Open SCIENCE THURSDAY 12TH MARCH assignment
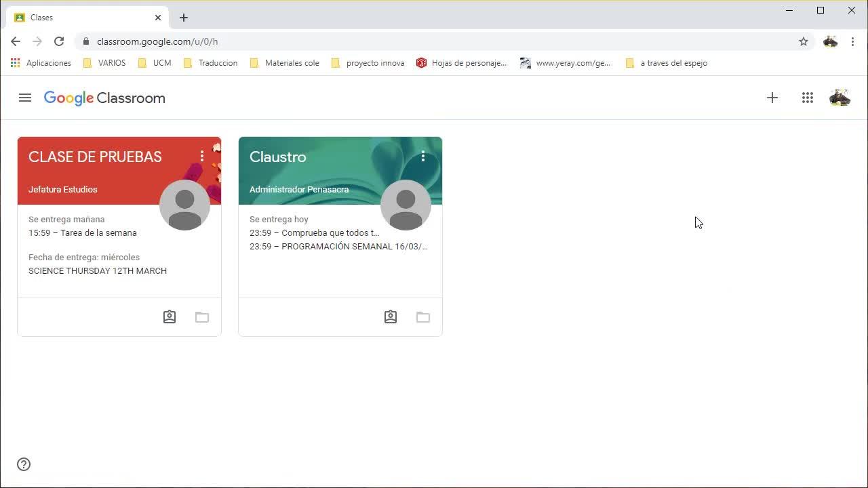Screen dimensions: 868x488 [x=98, y=270]
